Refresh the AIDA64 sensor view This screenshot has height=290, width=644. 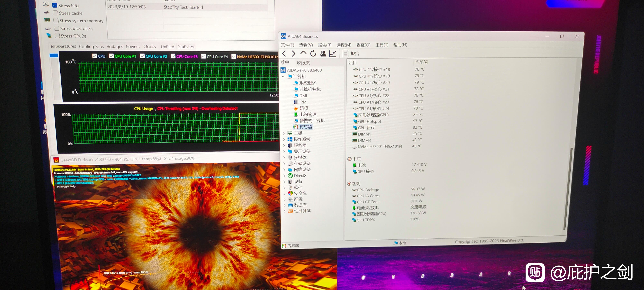(x=313, y=53)
